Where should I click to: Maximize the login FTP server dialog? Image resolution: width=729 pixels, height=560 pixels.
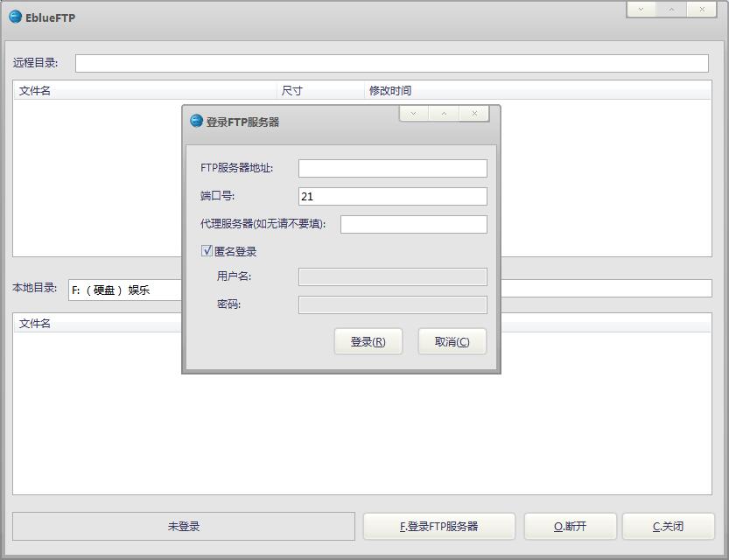pyautogui.click(x=444, y=114)
